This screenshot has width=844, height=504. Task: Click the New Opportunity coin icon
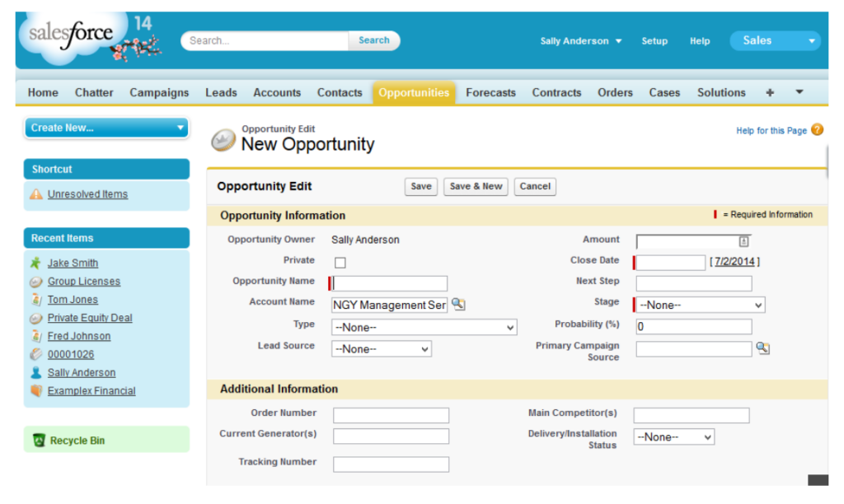coord(223,140)
